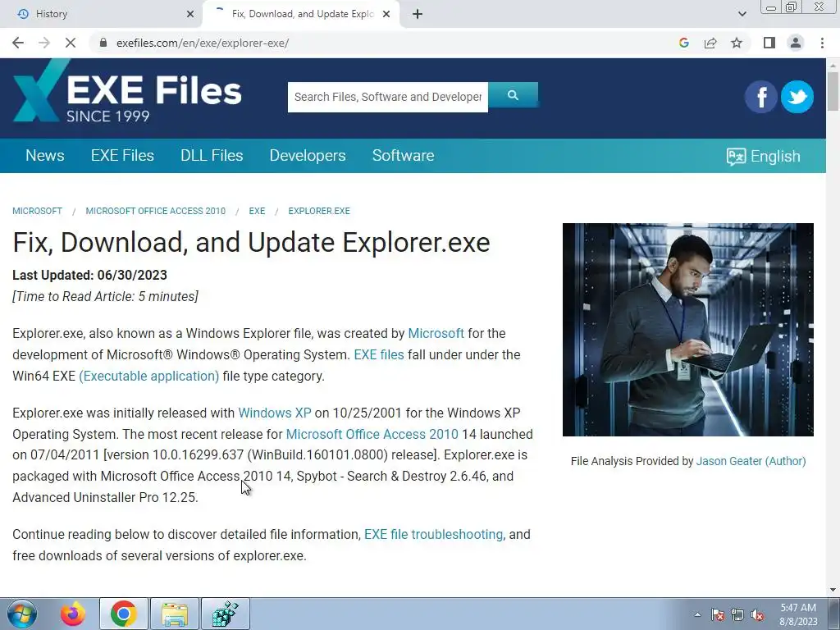
Task: Open the Google icon in address bar
Action: (683, 43)
